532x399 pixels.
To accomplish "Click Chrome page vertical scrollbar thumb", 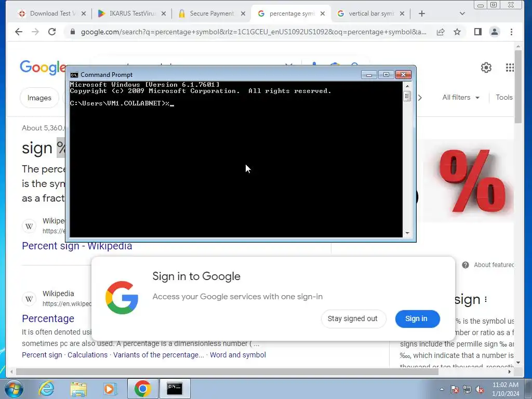I will pos(518,87).
